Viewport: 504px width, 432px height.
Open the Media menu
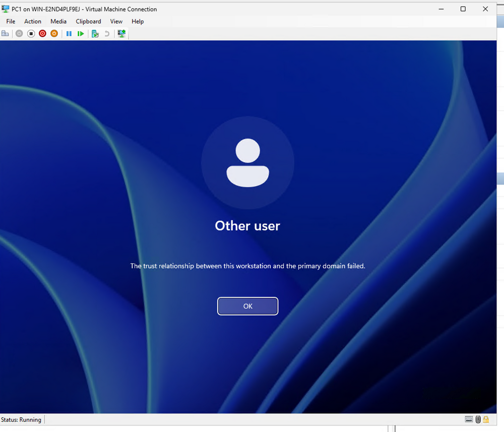[x=58, y=21]
